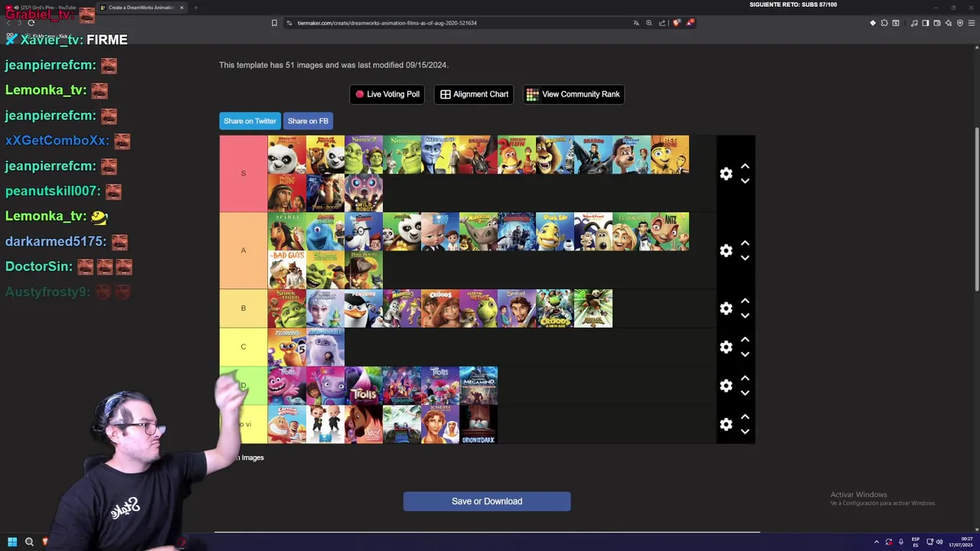Move A tier row up with arrow
980x551 pixels.
(x=745, y=243)
